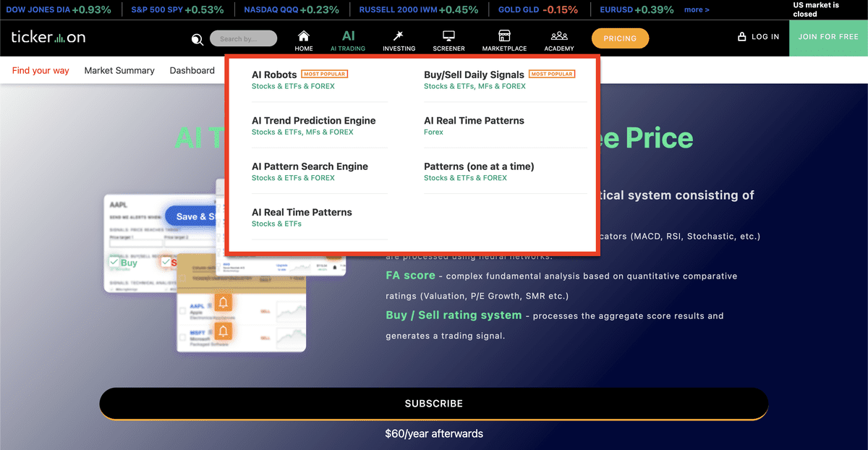
Task: Focus the 'Search by...' input field
Action: point(243,38)
